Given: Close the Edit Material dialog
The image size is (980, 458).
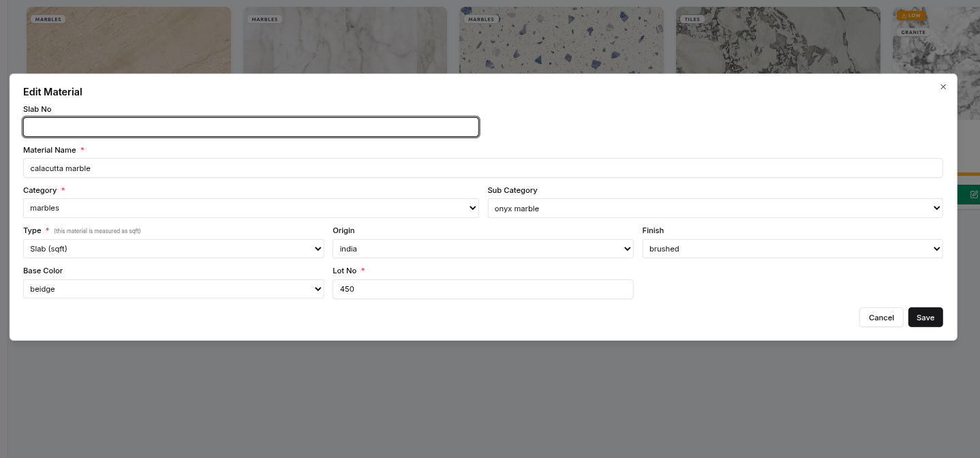Looking at the screenshot, I should tap(943, 87).
